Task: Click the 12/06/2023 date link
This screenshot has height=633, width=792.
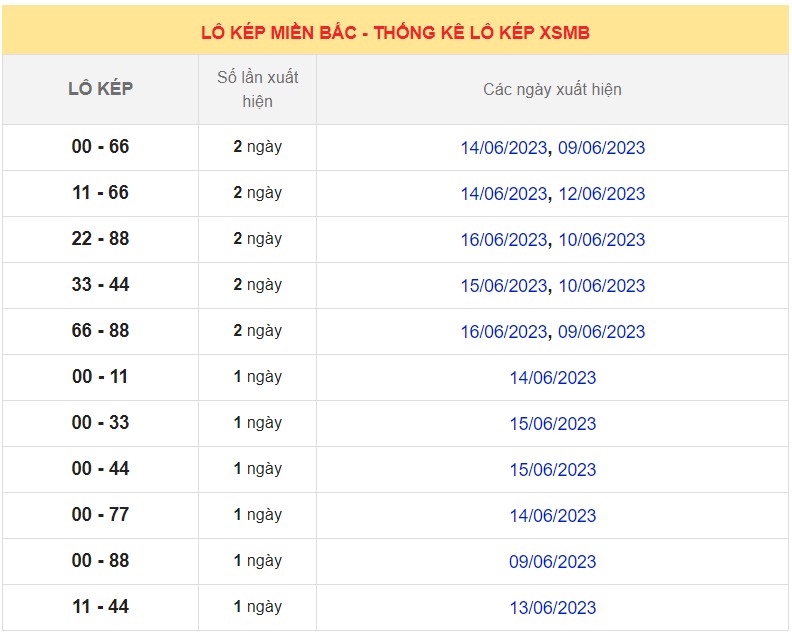Action: coord(601,194)
